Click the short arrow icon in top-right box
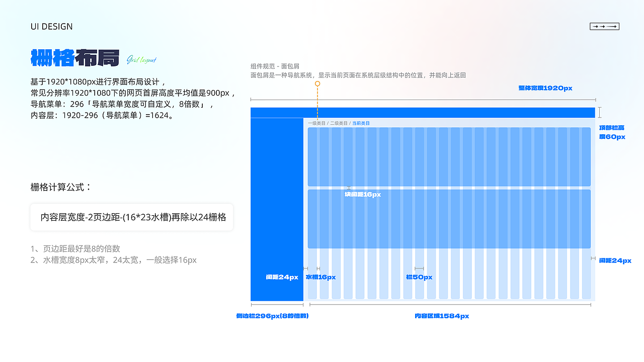The width and height of the screenshot is (644, 362). [595, 26]
